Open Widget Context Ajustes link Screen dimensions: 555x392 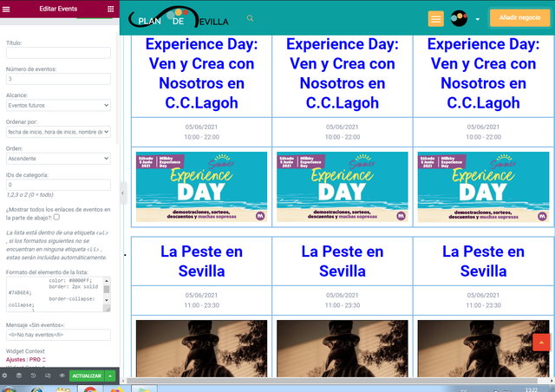click(16, 359)
